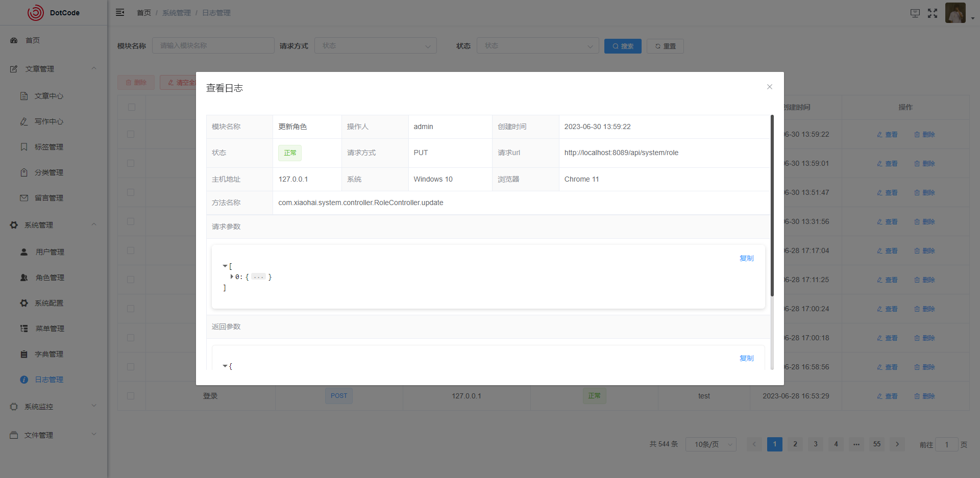980x478 pixels.
Task: Collapse the return params root object triangle
Action: tap(225, 366)
